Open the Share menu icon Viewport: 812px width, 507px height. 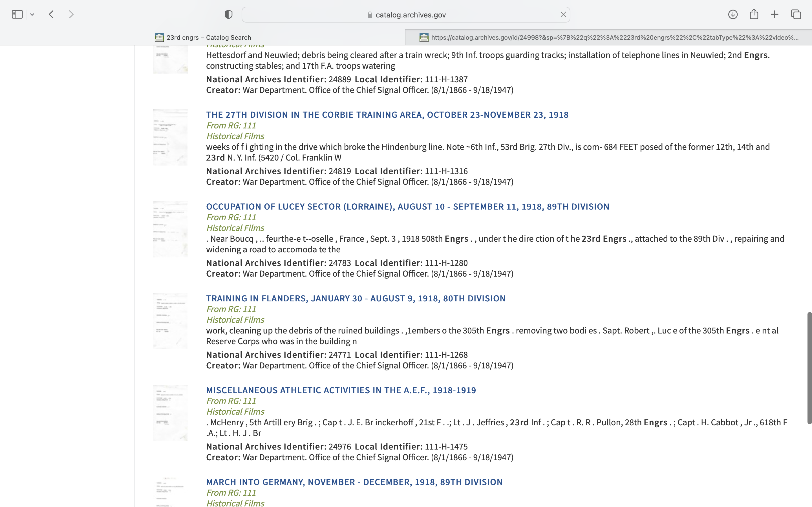(754, 14)
